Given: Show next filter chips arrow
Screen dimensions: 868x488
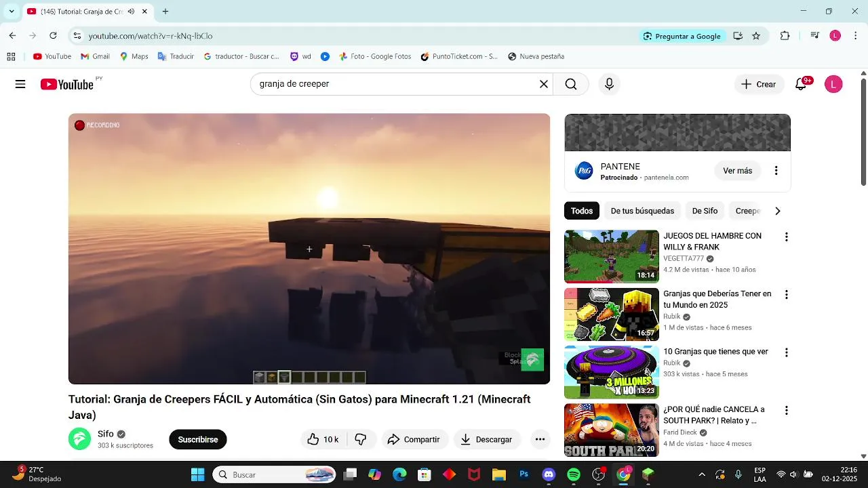Looking at the screenshot, I should coord(778,211).
